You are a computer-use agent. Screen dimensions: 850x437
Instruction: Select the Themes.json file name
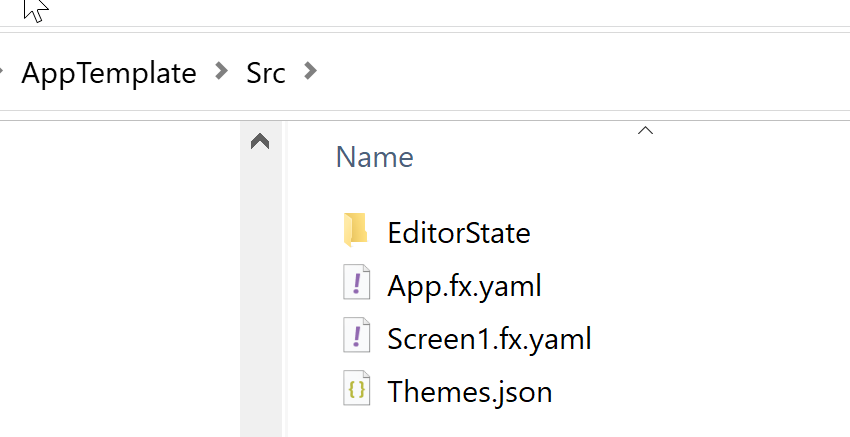pos(469,391)
